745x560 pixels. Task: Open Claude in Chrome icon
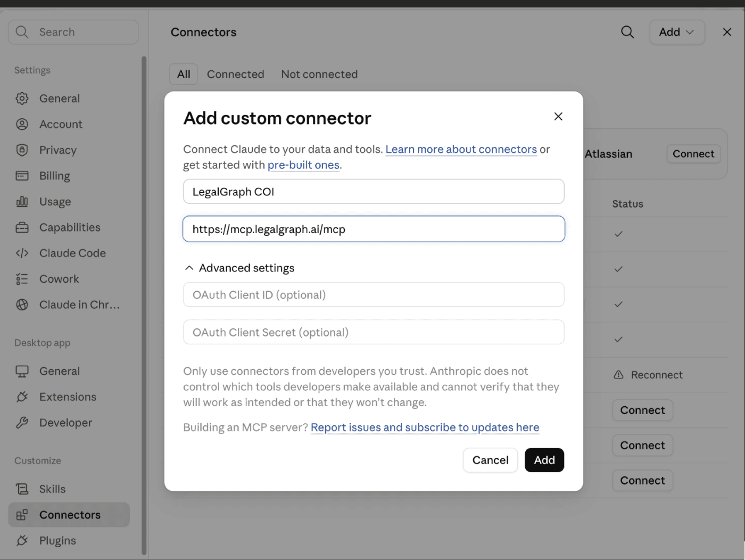(22, 304)
